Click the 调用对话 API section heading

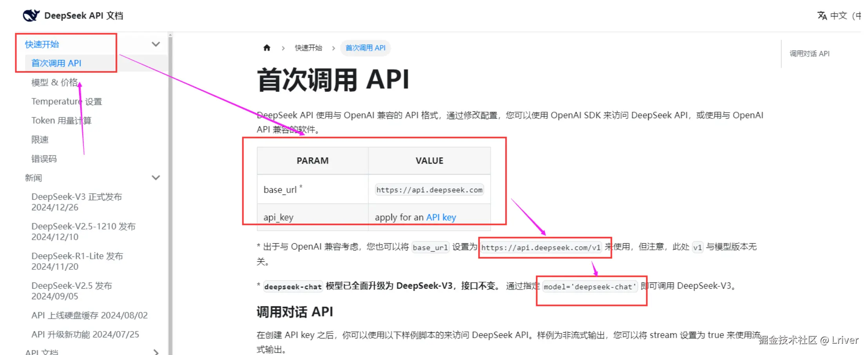coord(295,312)
